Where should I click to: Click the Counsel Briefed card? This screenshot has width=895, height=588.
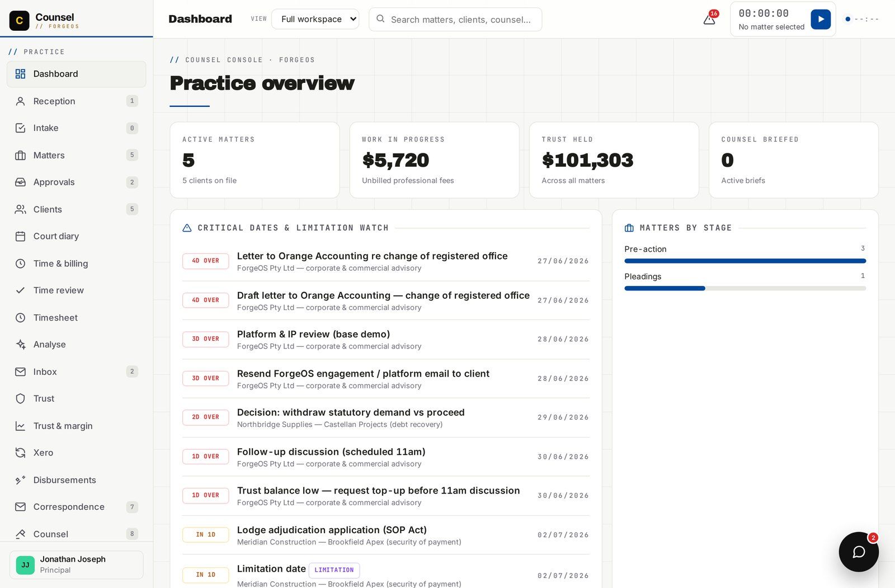(793, 160)
